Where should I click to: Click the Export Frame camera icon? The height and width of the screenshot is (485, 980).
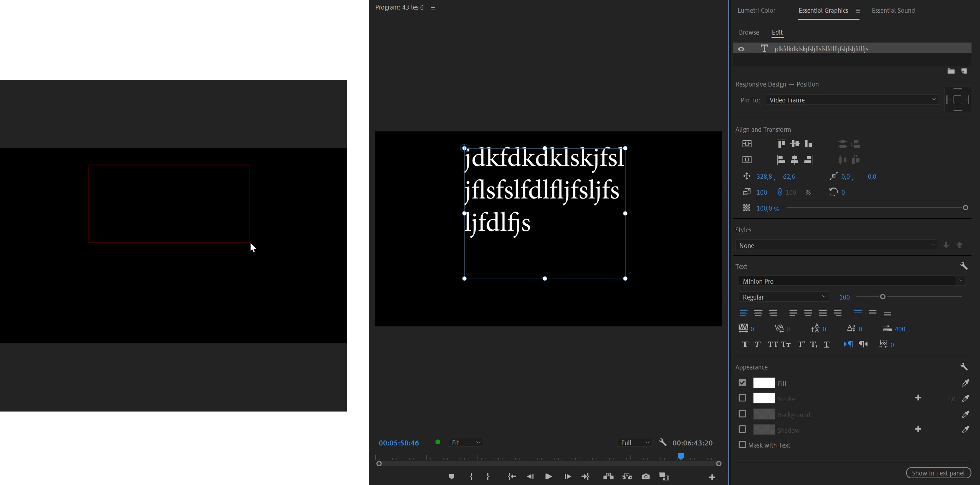(646, 477)
